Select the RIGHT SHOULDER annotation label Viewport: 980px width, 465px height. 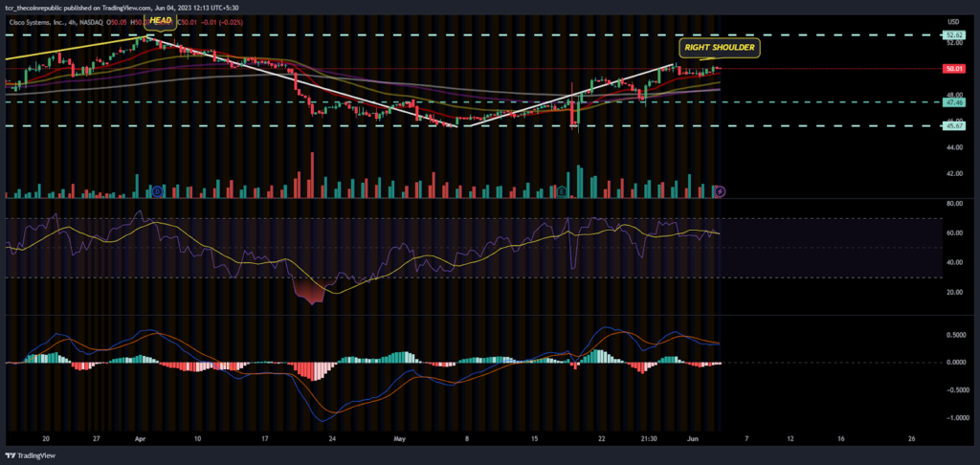pyautogui.click(x=719, y=48)
